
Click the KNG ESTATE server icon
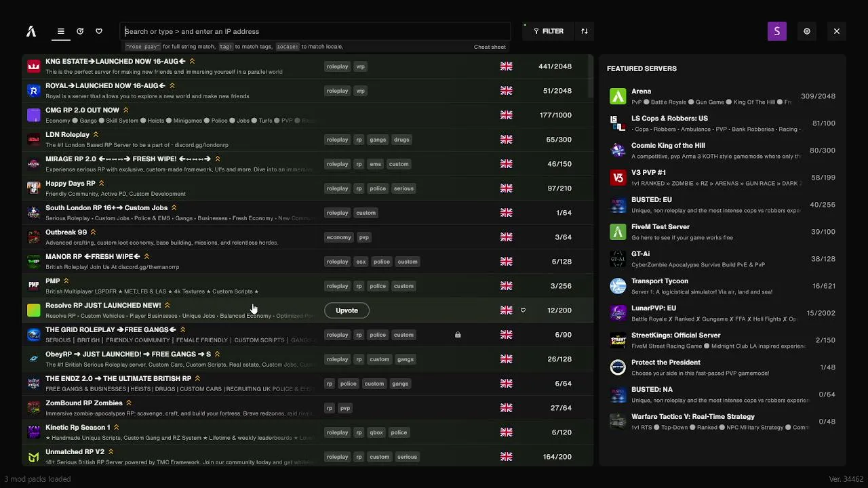[34, 66]
